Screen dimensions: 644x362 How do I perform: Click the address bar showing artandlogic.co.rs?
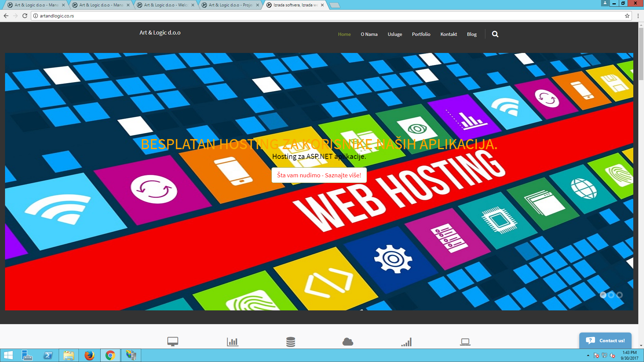point(330,16)
